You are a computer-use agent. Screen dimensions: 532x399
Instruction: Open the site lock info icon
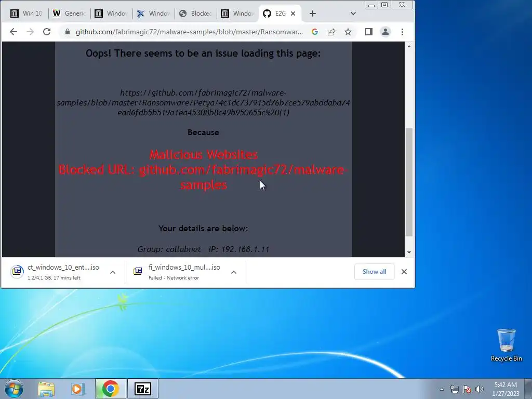(68, 32)
